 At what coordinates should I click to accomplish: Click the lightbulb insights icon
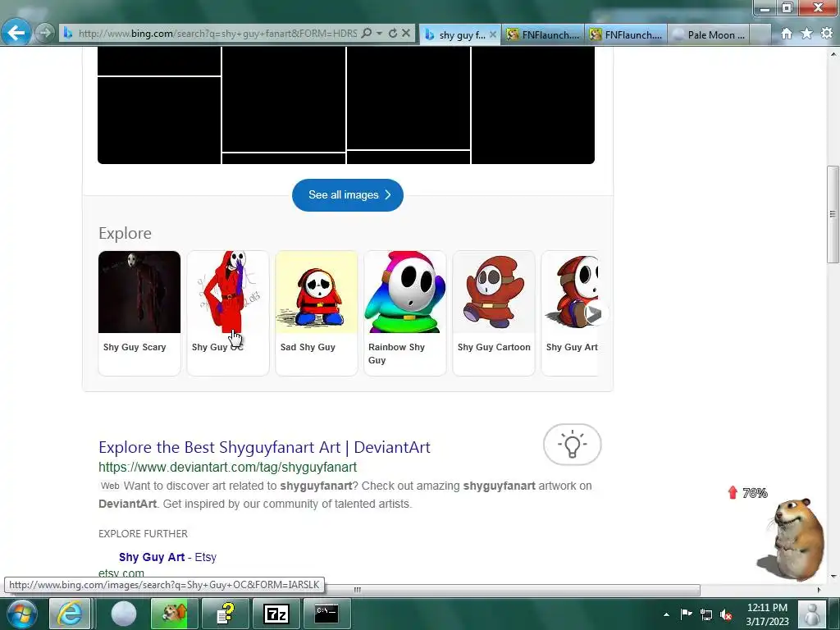(x=572, y=445)
